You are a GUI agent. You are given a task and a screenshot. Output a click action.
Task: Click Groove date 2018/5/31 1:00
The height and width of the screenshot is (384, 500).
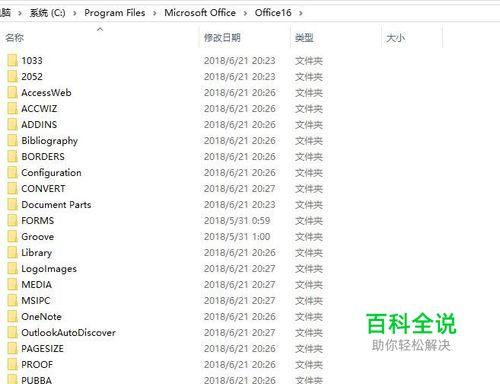coord(237,237)
